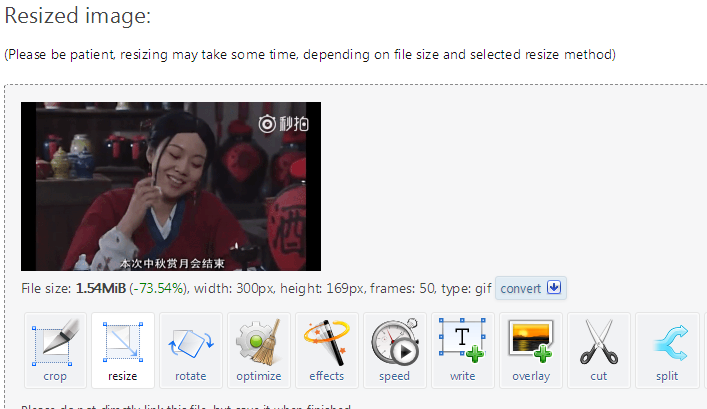This screenshot has width=707, height=409.
Task: Open the speed stopwatch icon
Action: (395, 342)
